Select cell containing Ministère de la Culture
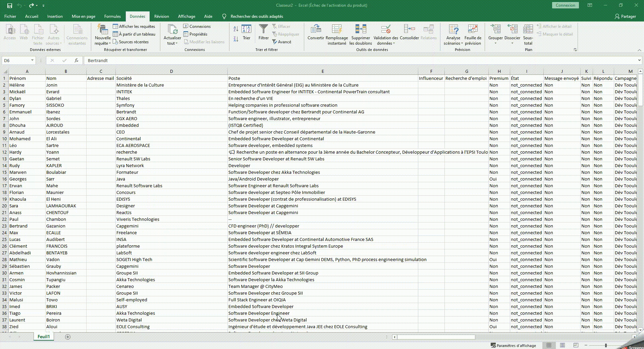 pyautogui.click(x=171, y=85)
